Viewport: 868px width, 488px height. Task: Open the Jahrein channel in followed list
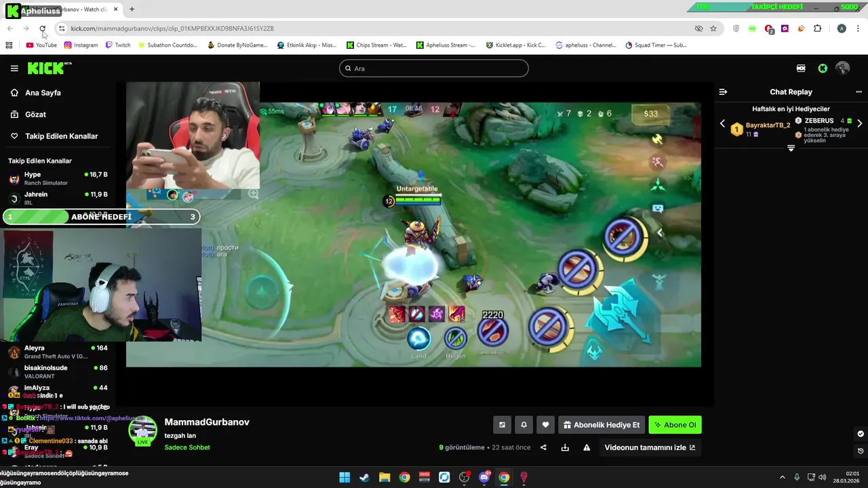(x=58, y=198)
